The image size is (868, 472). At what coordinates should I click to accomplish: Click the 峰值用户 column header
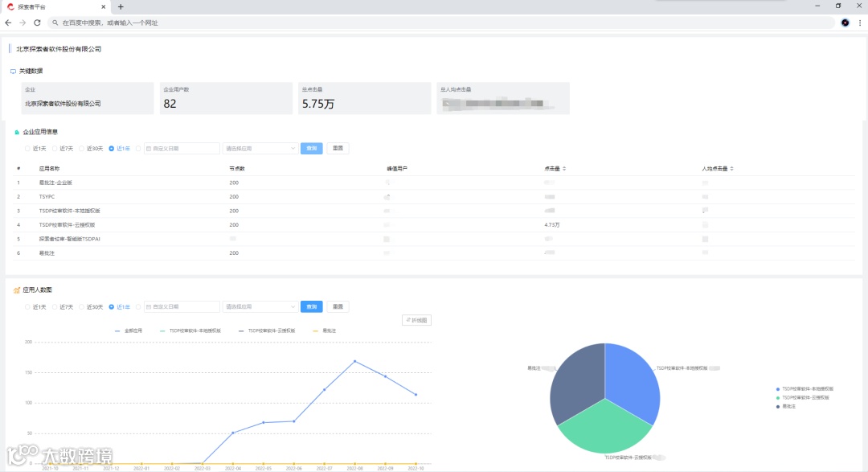(397, 168)
